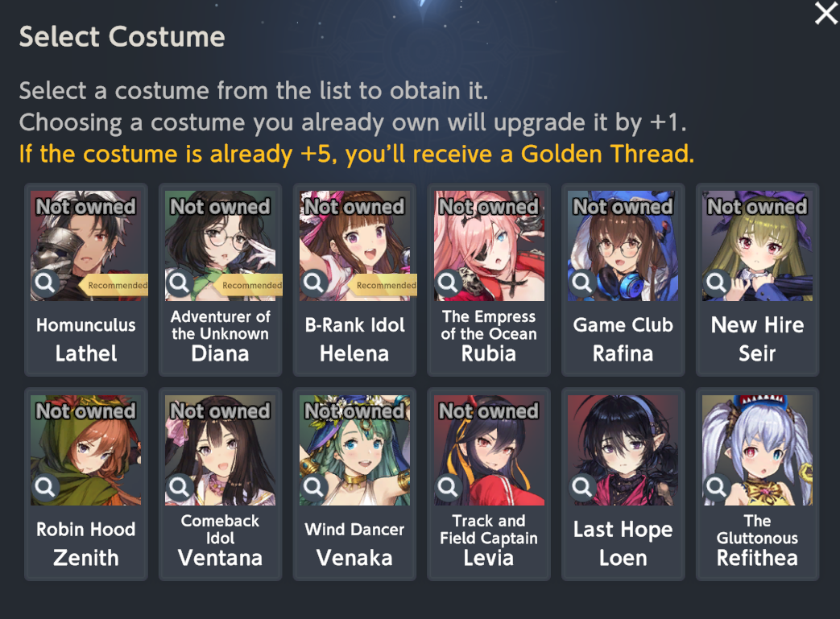Tap magnifier icon on New Hire Seir

[716, 283]
